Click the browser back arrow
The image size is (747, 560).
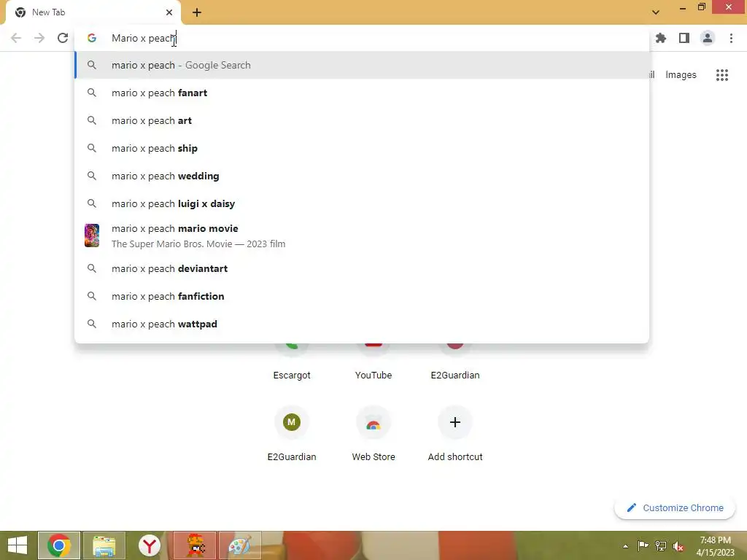16,38
